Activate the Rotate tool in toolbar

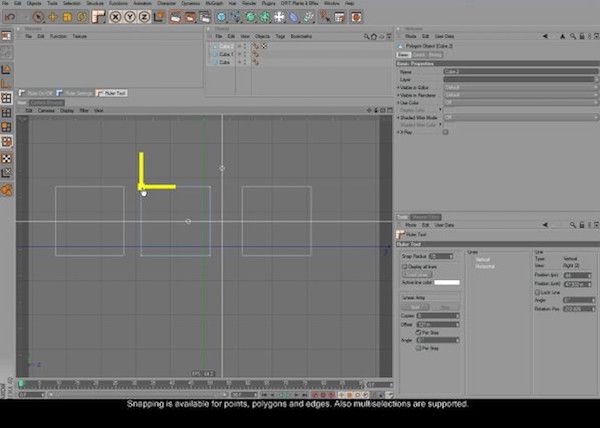click(x=82, y=17)
